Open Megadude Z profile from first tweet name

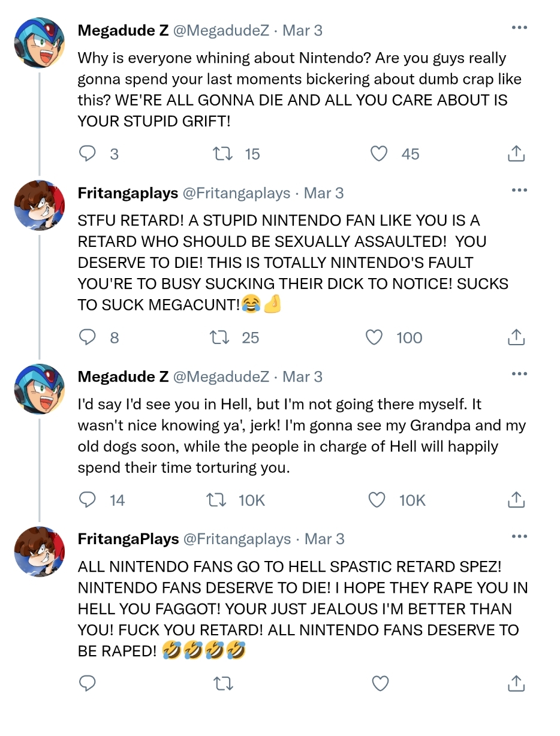tap(123, 30)
